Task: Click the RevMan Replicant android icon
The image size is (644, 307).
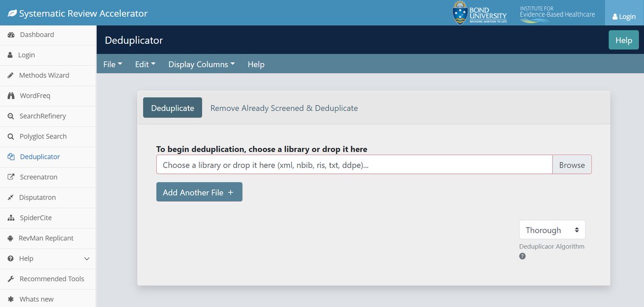Action: [x=11, y=238]
